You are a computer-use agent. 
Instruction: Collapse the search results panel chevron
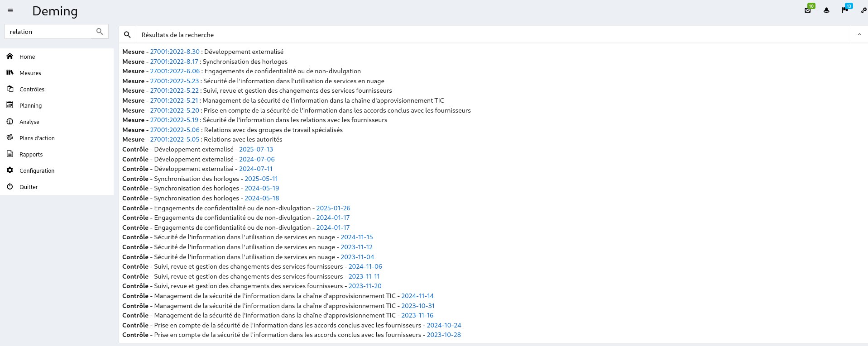[x=859, y=35]
